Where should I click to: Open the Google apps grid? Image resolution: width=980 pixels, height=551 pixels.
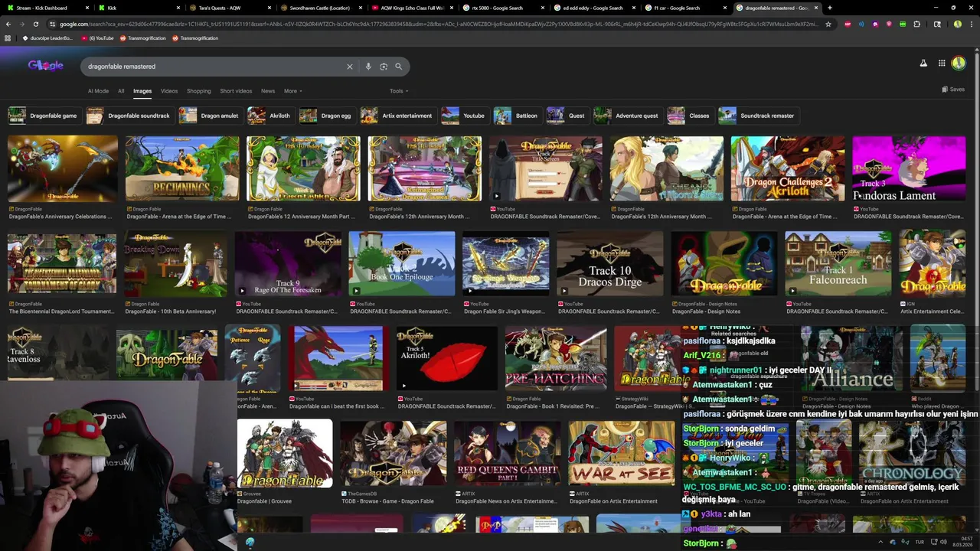[942, 63]
